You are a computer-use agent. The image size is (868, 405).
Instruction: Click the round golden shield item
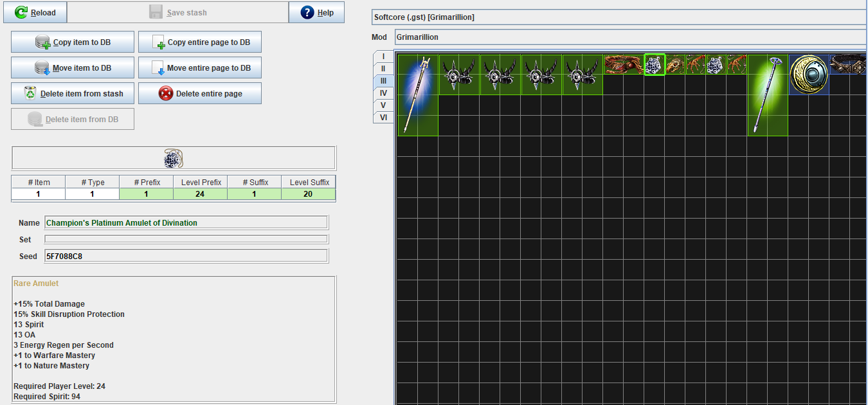[x=809, y=75]
